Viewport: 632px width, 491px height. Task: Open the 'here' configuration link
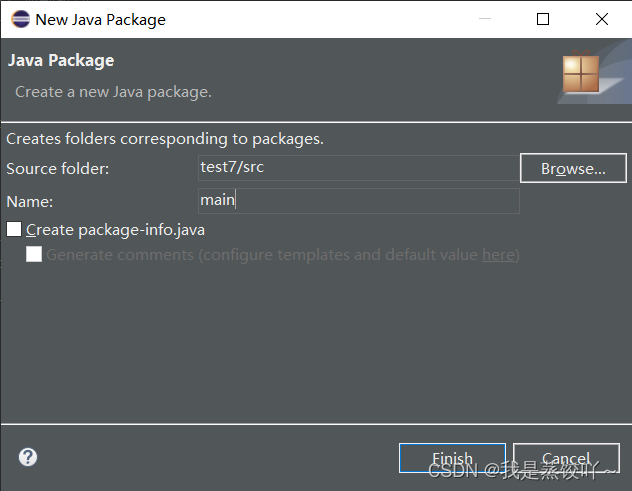pyautogui.click(x=498, y=255)
